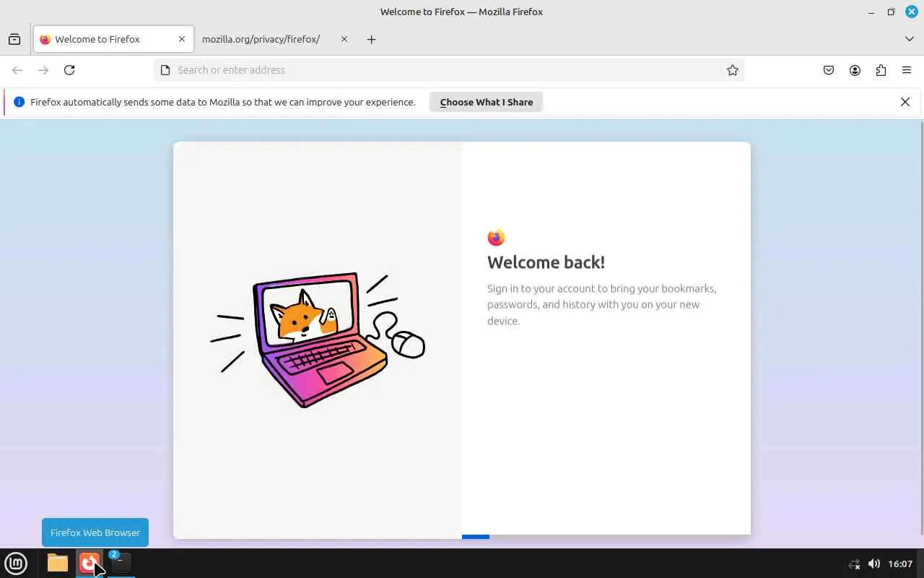
Task: Minimize the Firefox window
Action: click(x=871, y=12)
